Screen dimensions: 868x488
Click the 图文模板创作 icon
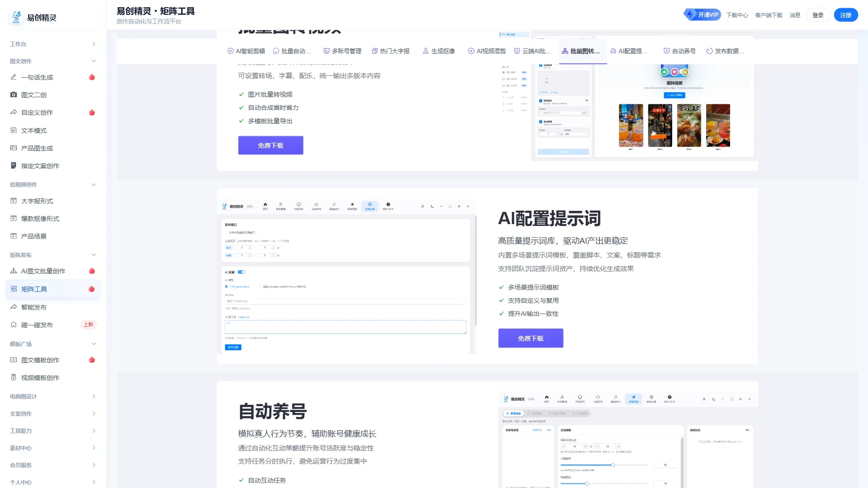14,360
